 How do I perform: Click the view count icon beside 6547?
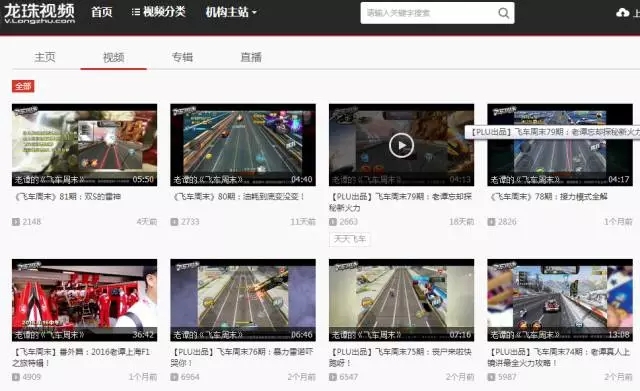(333, 377)
